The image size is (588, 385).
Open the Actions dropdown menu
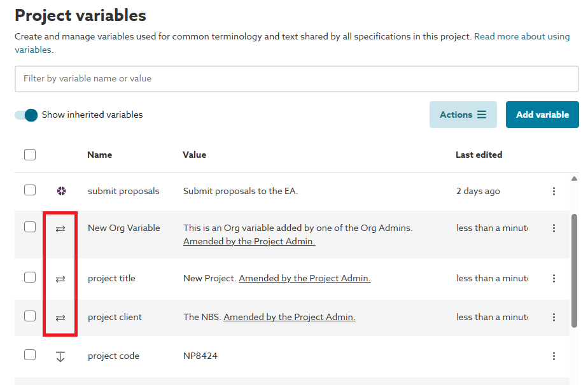tap(463, 115)
